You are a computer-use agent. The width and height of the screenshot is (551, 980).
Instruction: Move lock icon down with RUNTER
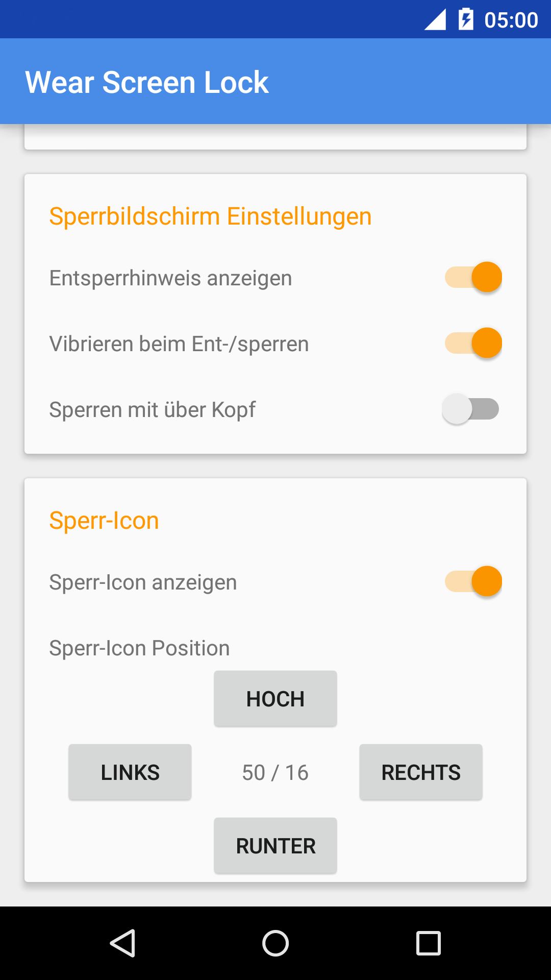275,846
